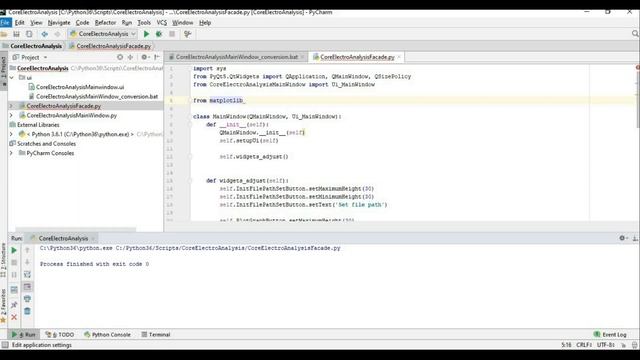The image size is (640, 360).
Task: Click the Save All toolbar icon
Action: (16, 34)
